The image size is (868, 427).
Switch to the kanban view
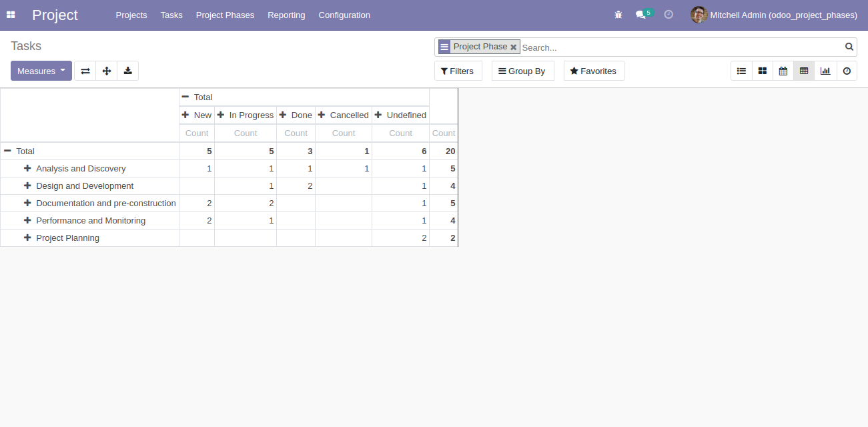763,71
